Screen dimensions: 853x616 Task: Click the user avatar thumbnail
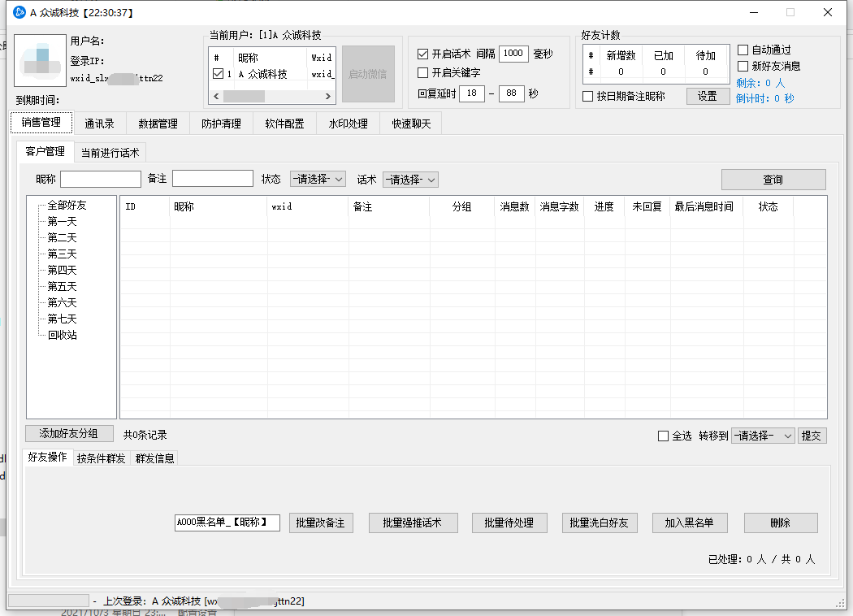pos(40,61)
